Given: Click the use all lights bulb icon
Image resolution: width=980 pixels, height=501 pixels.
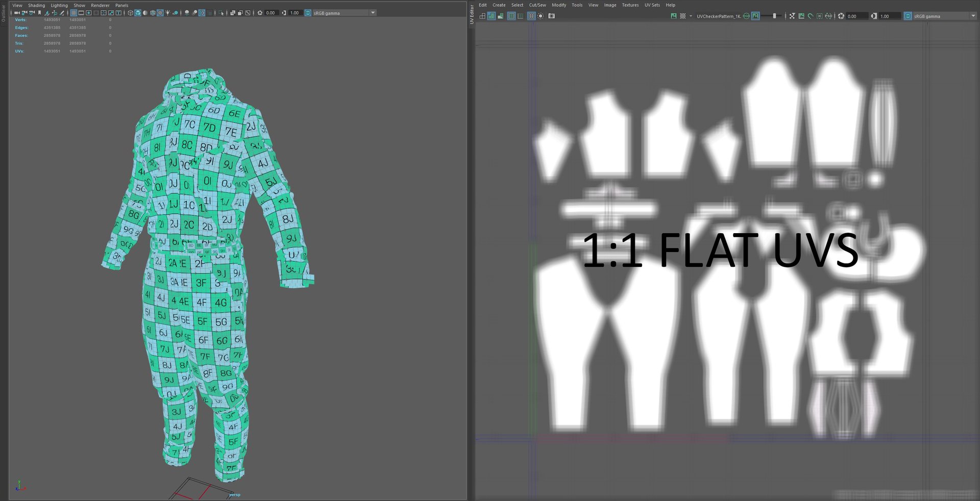Looking at the screenshot, I should coord(167,13).
